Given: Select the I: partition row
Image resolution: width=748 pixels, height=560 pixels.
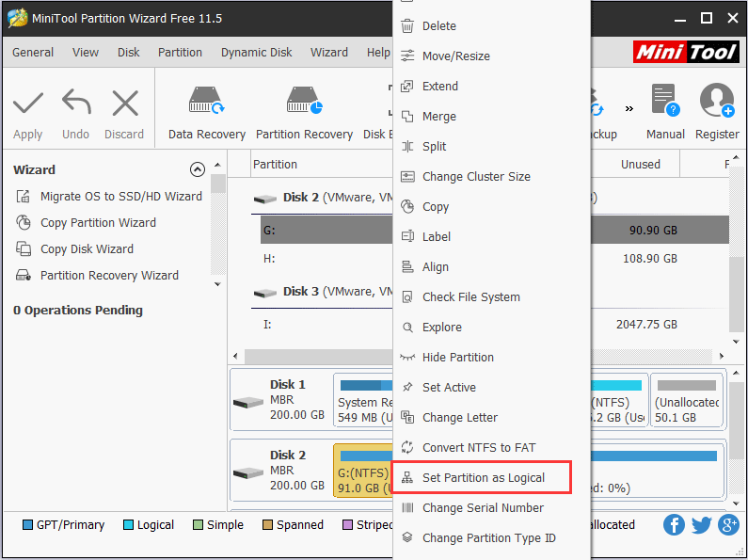Looking at the screenshot, I should click(326, 325).
